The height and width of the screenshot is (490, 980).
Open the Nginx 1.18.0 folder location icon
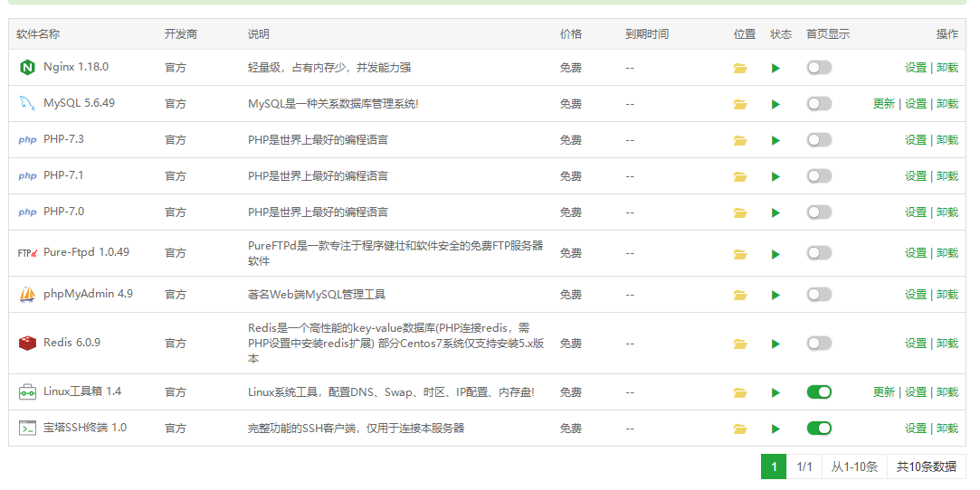pos(740,68)
